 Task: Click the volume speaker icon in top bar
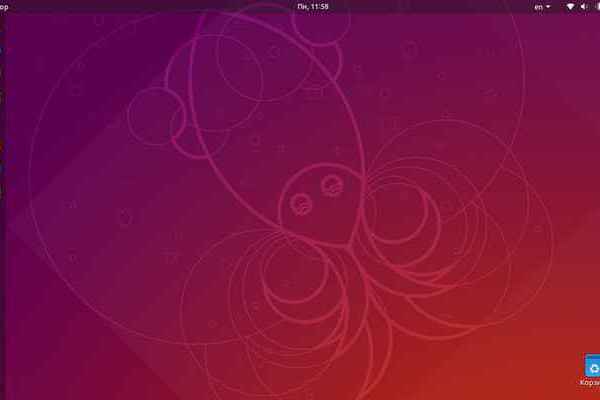[584, 7]
